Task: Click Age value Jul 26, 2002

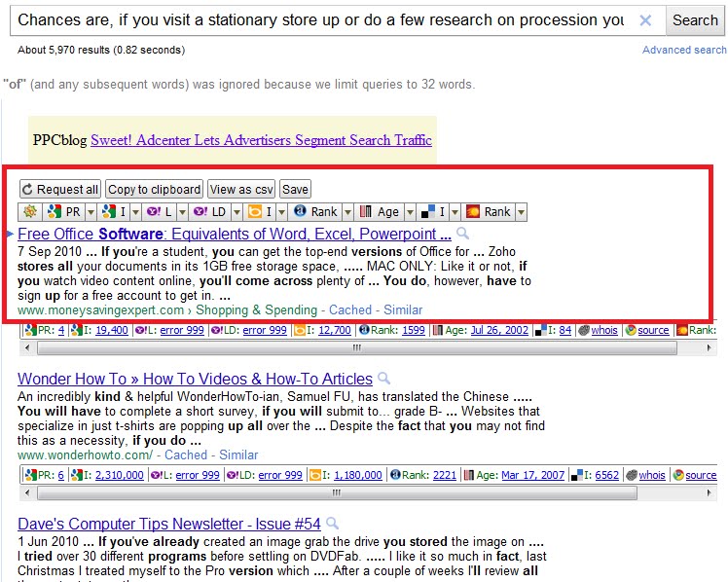Action: (499, 330)
